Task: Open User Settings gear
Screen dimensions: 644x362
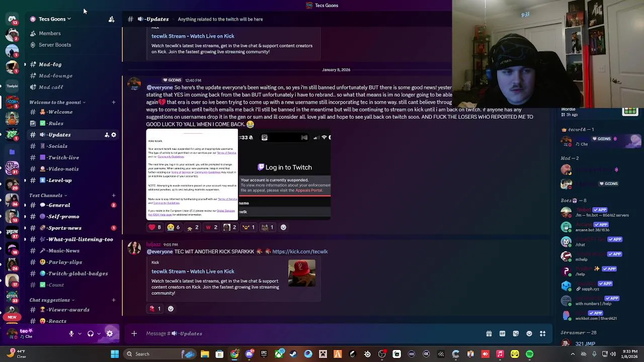Action: click(110, 333)
